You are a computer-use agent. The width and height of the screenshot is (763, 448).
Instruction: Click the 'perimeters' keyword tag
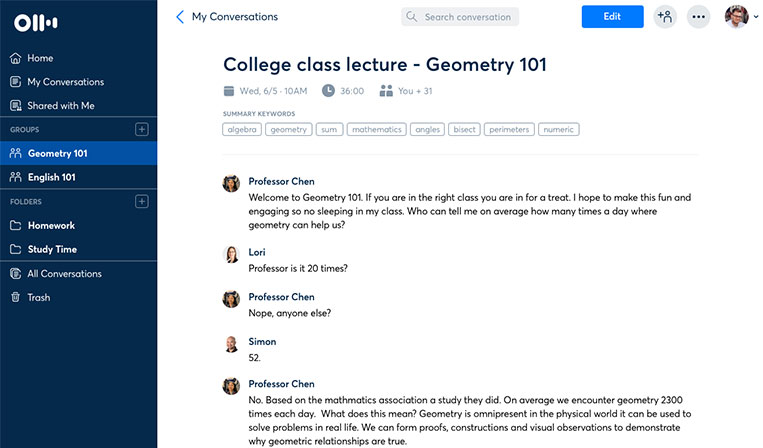click(x=509, y=129)
